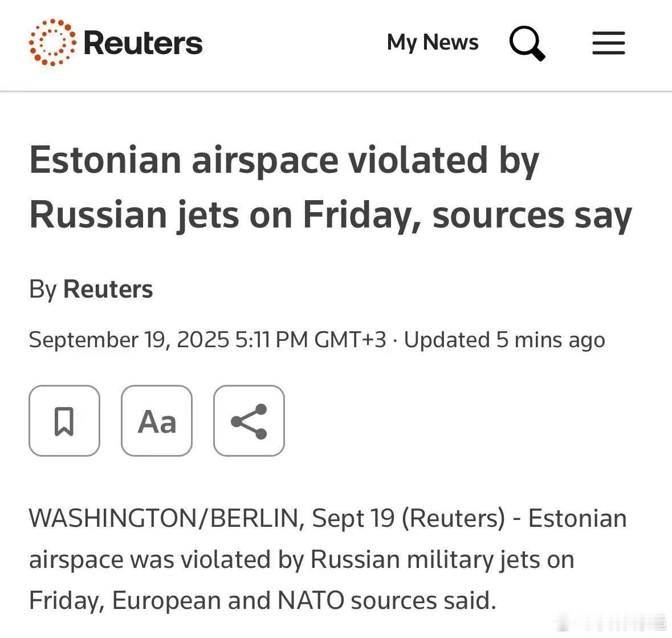Select the headline line starting "Estonian airspace"
Viewport: 672px width, 638px height.
(x=284, y=161)
